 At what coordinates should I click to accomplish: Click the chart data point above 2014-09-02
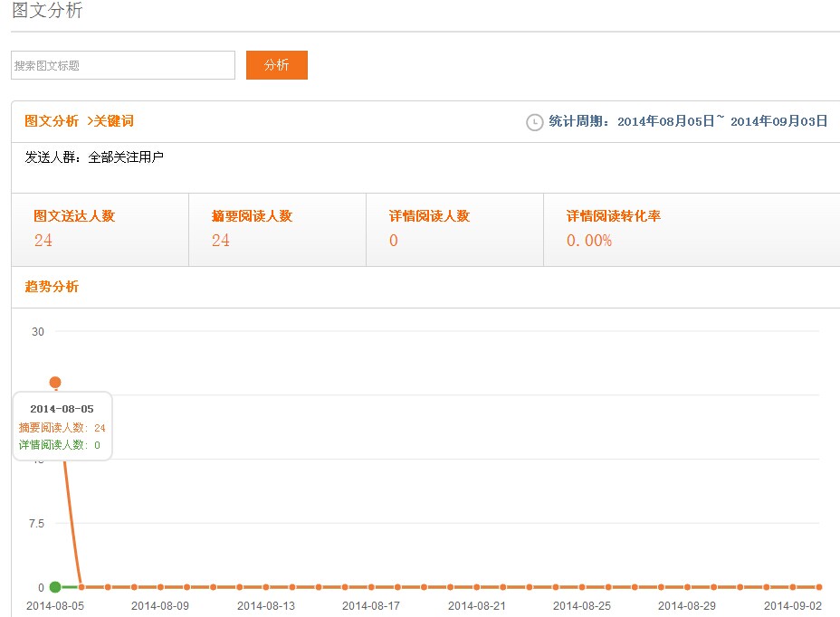tap(793, 587)
